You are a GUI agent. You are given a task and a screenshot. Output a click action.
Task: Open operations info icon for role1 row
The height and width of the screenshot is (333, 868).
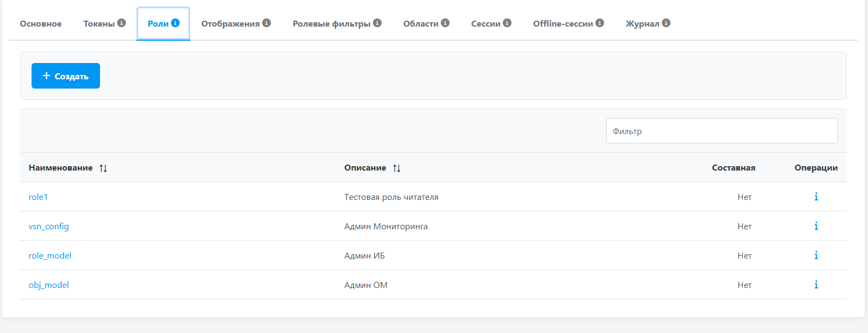coord(816,197)
